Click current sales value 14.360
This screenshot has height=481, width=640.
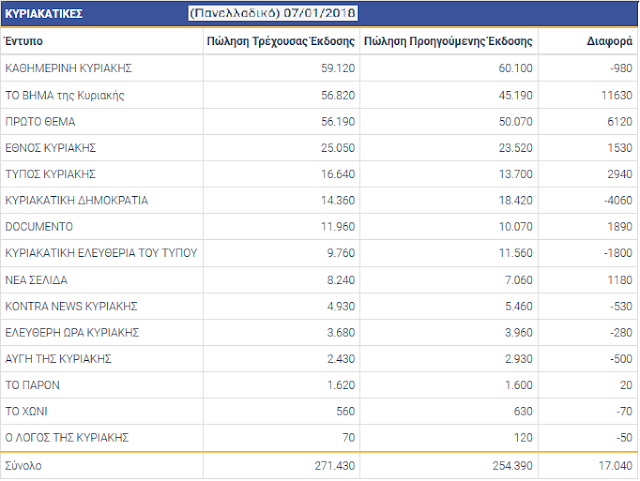tap(338, 200)
